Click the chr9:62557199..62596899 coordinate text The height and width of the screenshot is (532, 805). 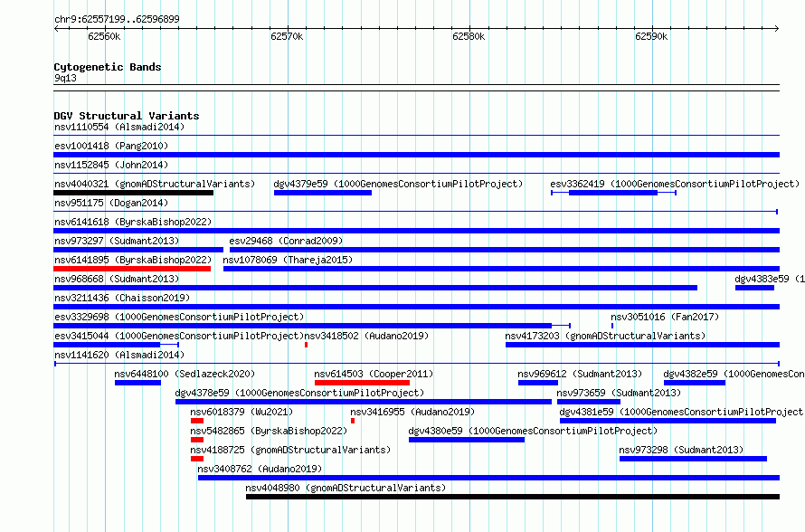coord(117,20)
